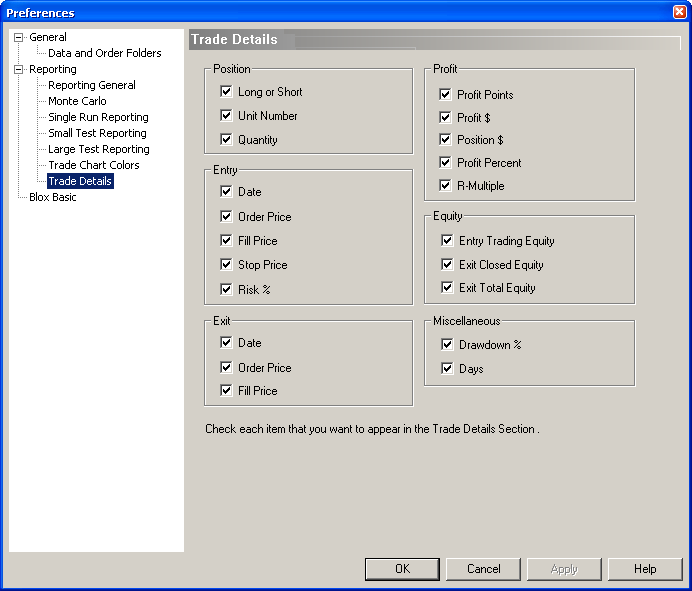
Task: Open Monte Carlo preferences
Action: click(77, 101)
